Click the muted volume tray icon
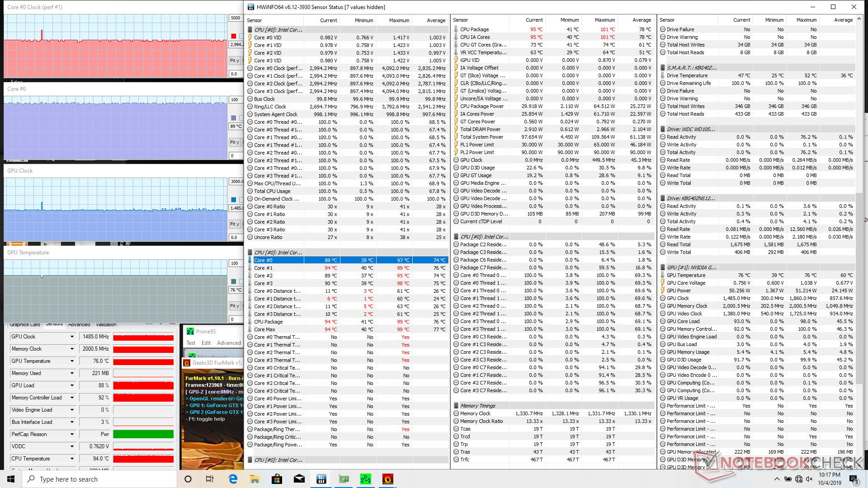The height and width of the screenshot is (488, 868). [809, 479]
